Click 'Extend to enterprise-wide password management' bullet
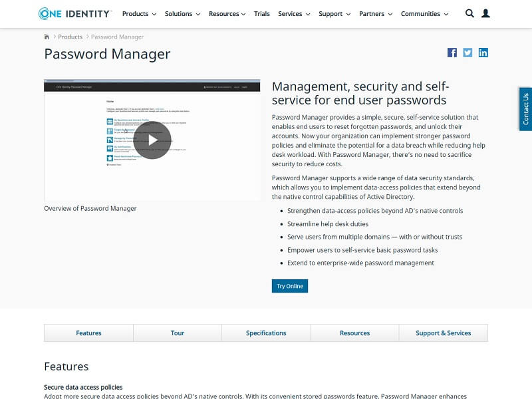Screen dimensions: 532x399 (360, 263)
